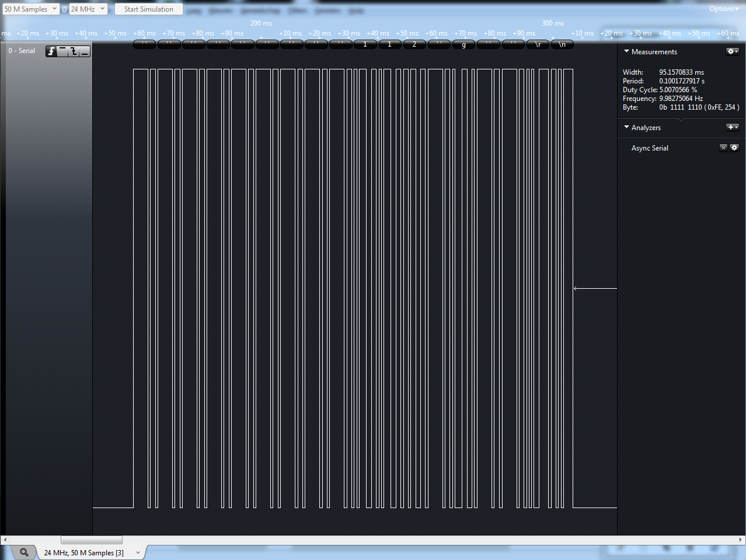Toggle high-level trigger on channel 0
746x560 pixels.
click(62, 51)
